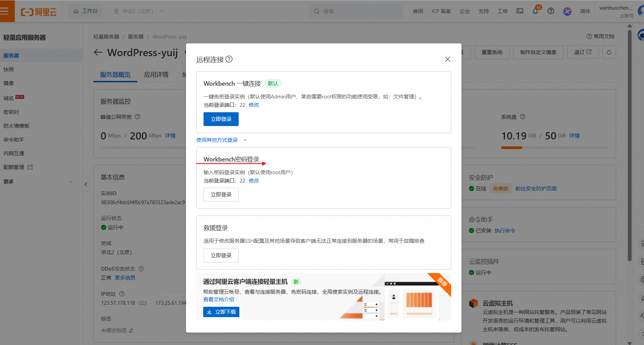Click the help icon beside 远程连接 title
The width and height of the screenshot is (644, 345).
point(229,59)
